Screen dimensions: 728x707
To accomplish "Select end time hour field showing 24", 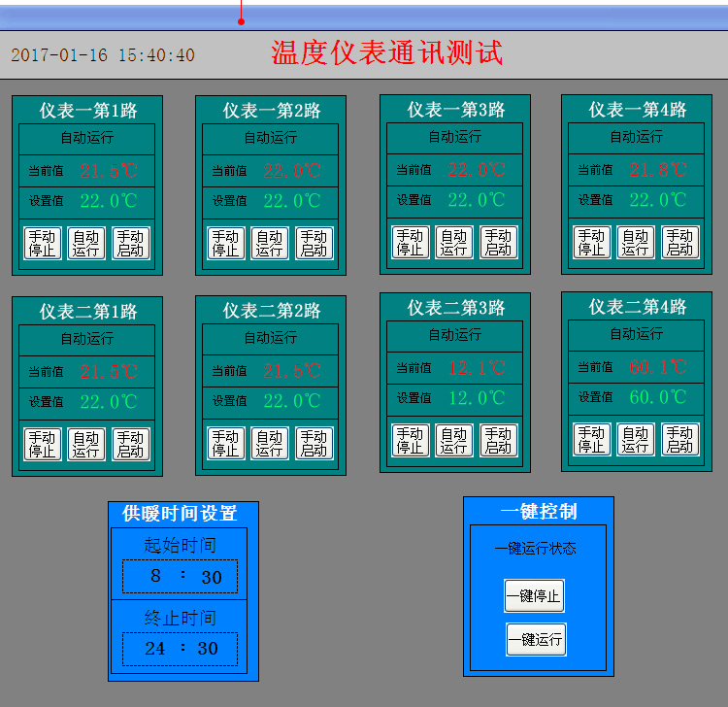I will click(x=155, y=649).
